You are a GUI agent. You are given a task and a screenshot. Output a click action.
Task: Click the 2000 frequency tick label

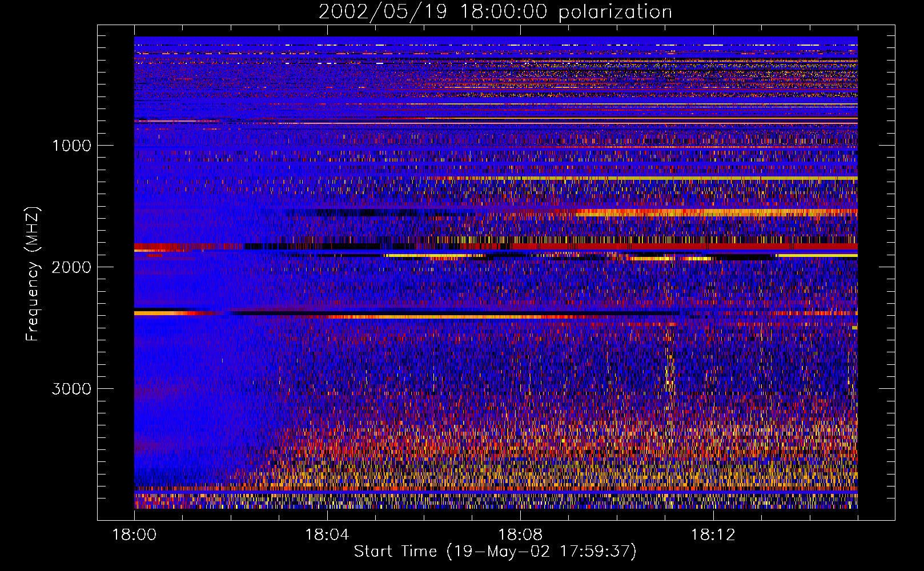[x=71, y=267]
